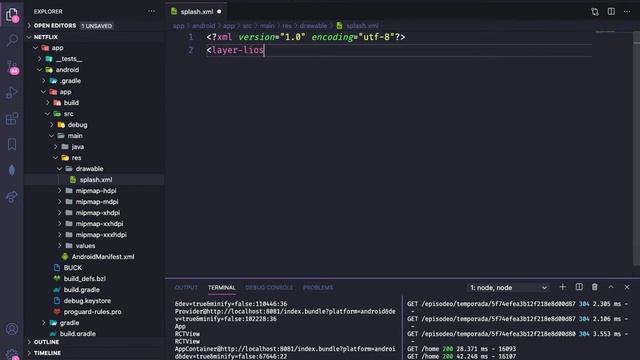Open the MongoDB leaf icon view
The image size is (640, 360).
coord(12,170)
